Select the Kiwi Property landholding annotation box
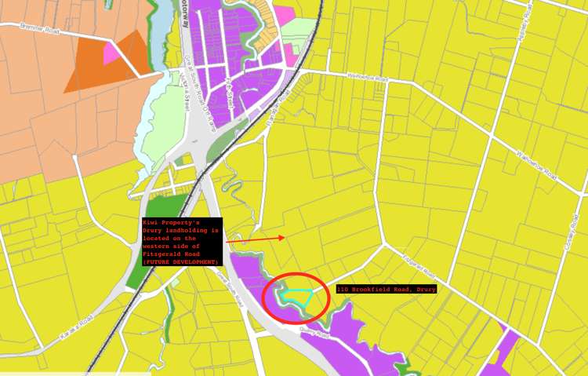The width and height of the screenshot is (588, 376). (x=181, y=242)
